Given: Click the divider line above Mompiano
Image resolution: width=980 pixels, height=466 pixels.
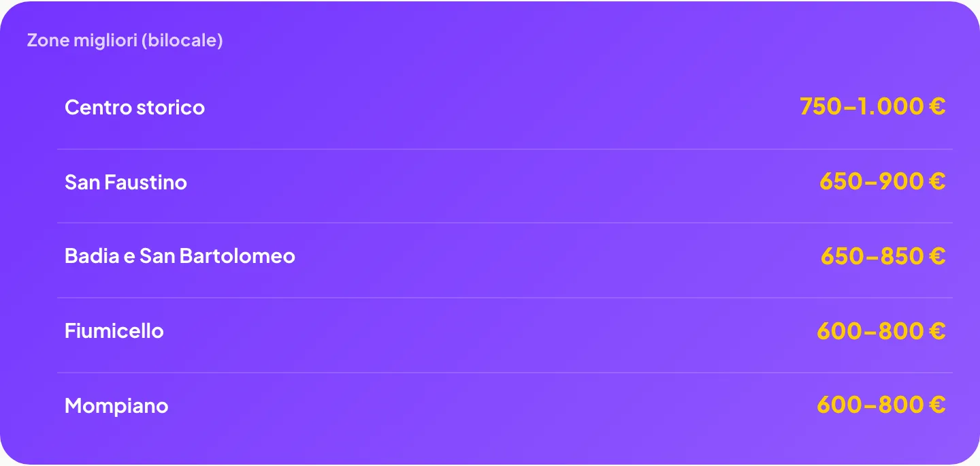Looking at the screenshot, I should click(505, 373).
